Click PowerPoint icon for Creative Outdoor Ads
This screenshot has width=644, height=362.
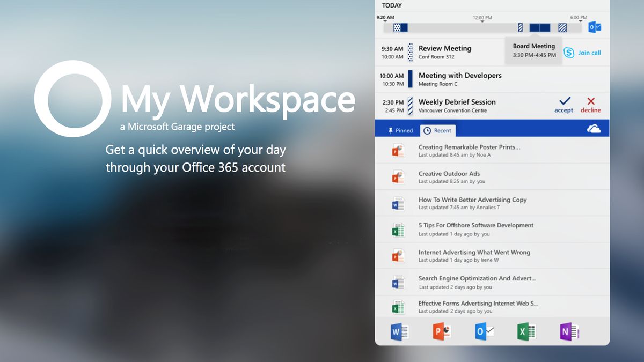pos(398,177)
